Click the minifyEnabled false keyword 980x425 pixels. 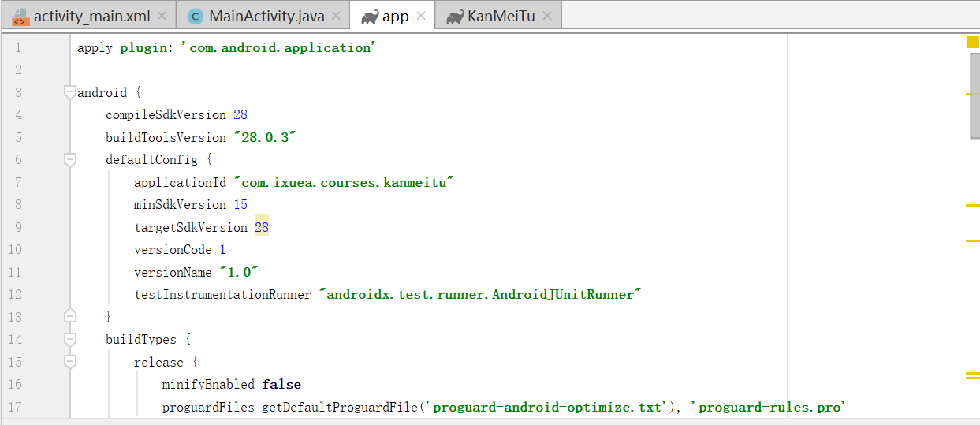click(x=281, y=384)
